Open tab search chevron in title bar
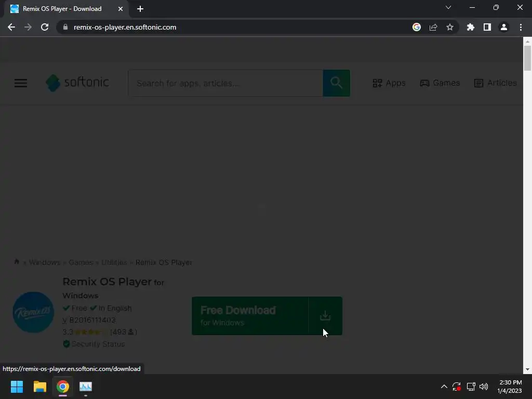 pyautogui.click(x=448, y=7)
